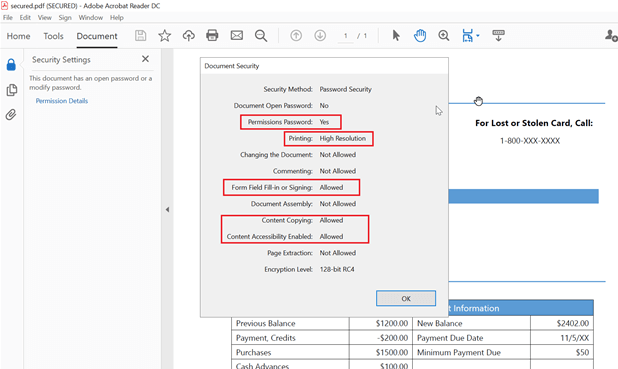Open Attachments paperclip panel icon
Image resolution: width=618 pixels, height=369 pixels.
coord(11,115)
